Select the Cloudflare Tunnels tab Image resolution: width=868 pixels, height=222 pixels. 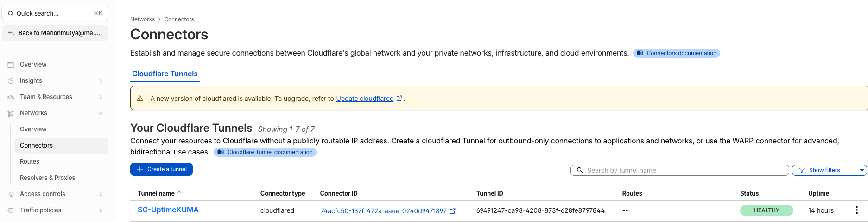click(x=165, y=74)
